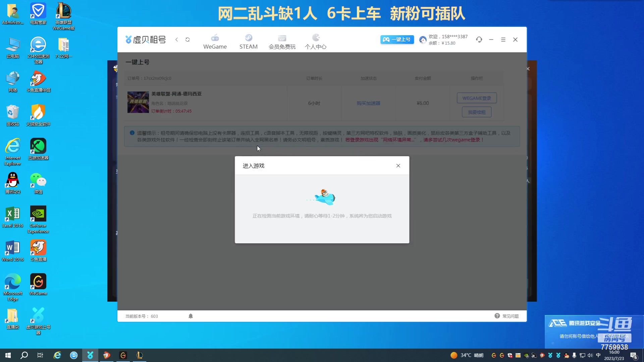
Task: Click the WEGAME登录 button
Action: (477, 98)
